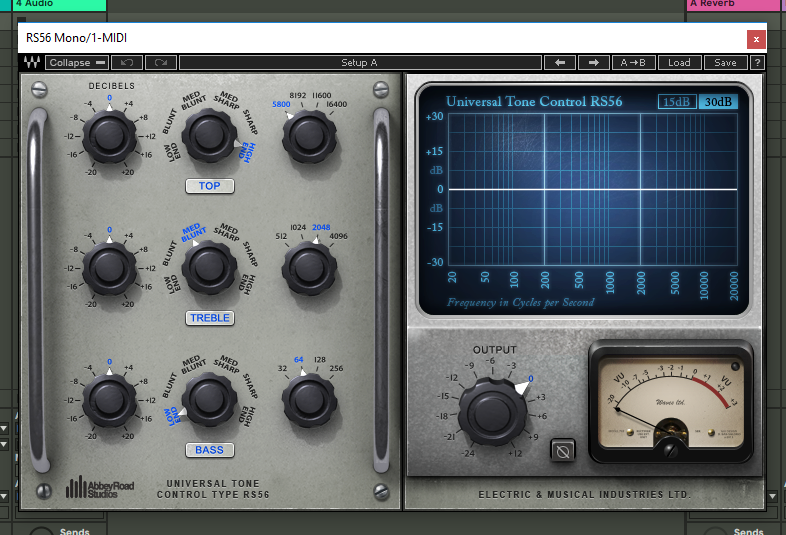Click the TREBLE frequency selector knob

point(309,268)
